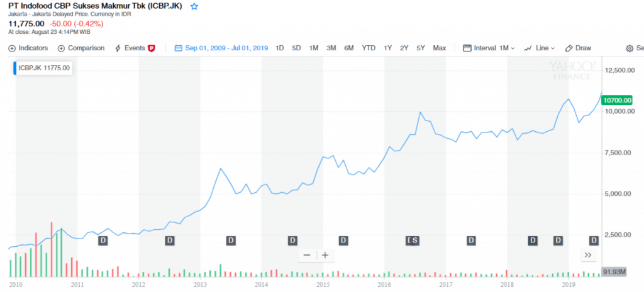The image size is (644, 292).
Task: Select the 1M range
Action: pyautogui.click(x=314, y=48)
